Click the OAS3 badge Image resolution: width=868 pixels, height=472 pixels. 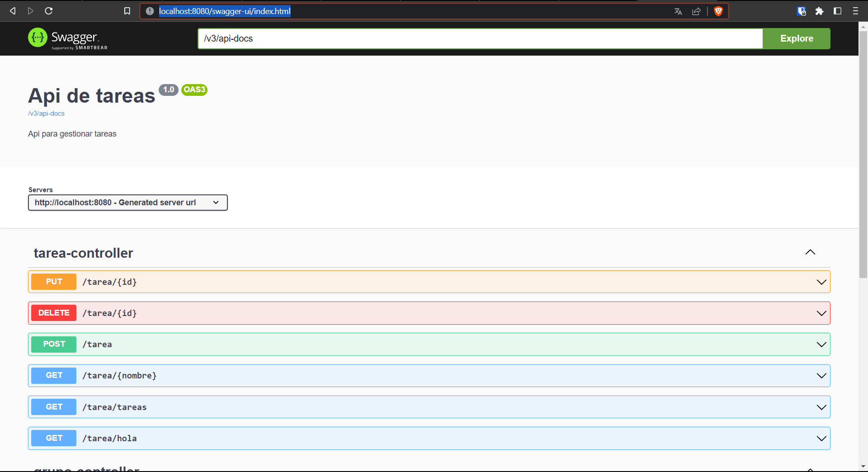tap(194, 90)
